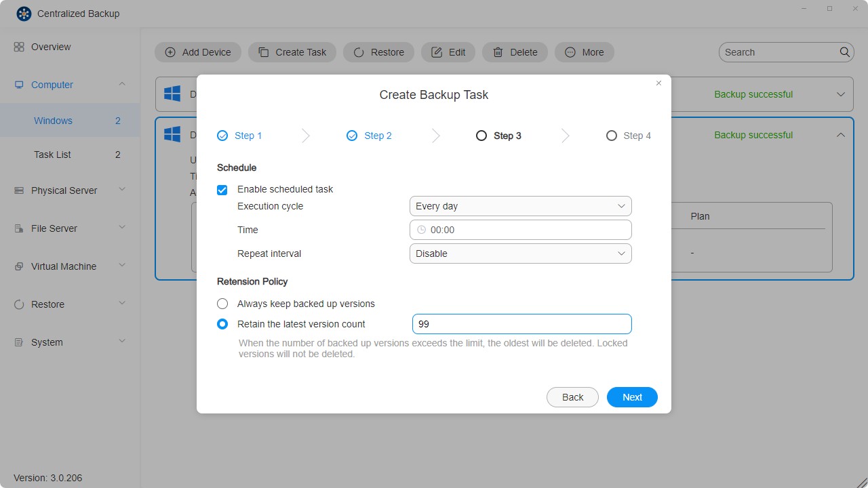The image size is (868, 488).
Task: Open the Task List page
Action: [52, 155]
